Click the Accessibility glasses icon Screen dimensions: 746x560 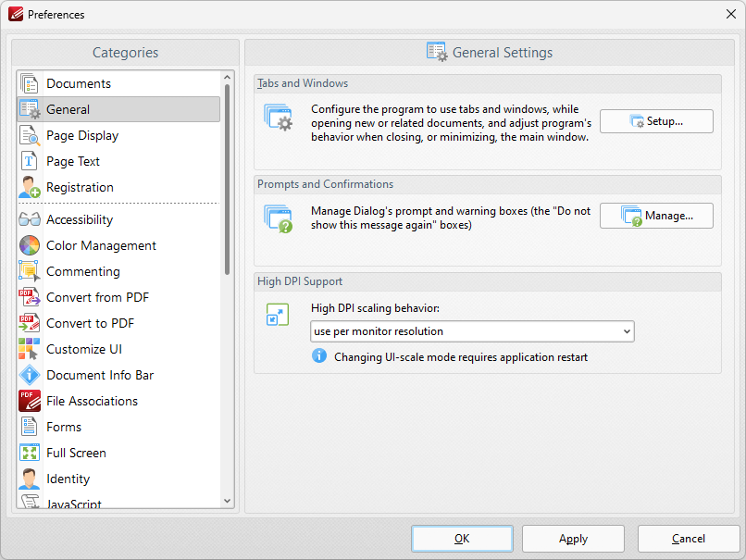pyautogui.click(x=30, y=219)
